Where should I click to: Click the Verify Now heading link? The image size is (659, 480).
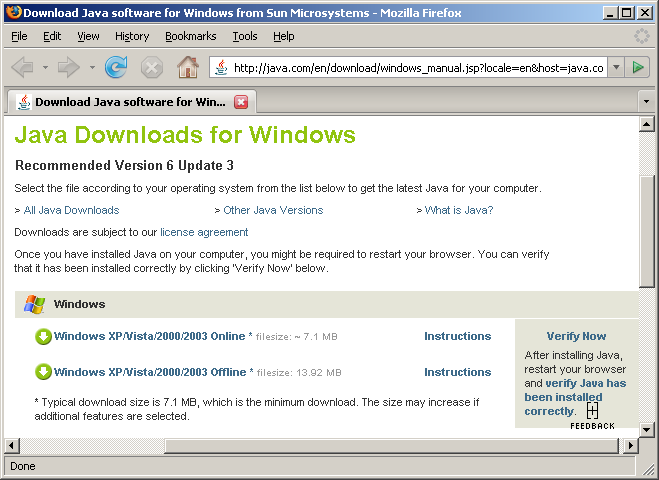(x=576, y=336)
